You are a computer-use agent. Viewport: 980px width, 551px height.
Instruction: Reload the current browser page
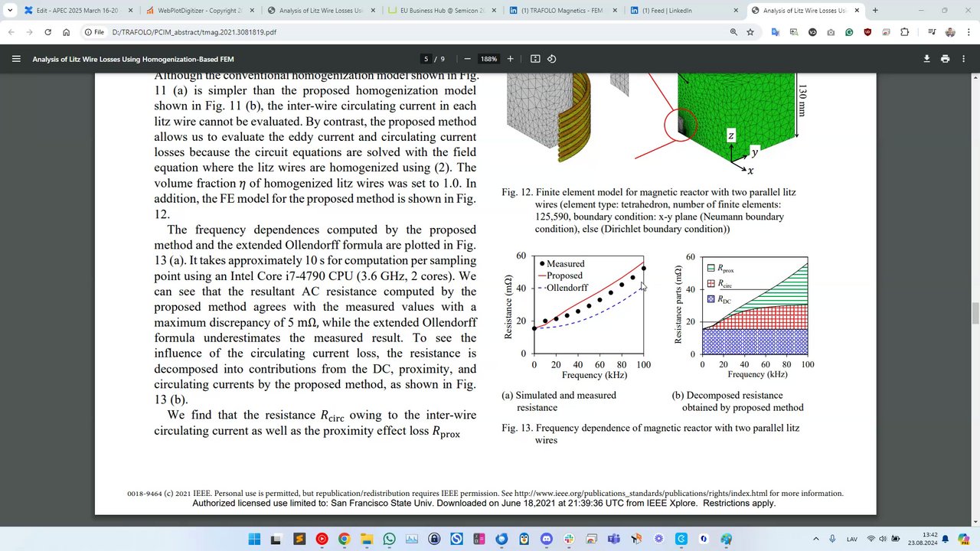point(47,32)
